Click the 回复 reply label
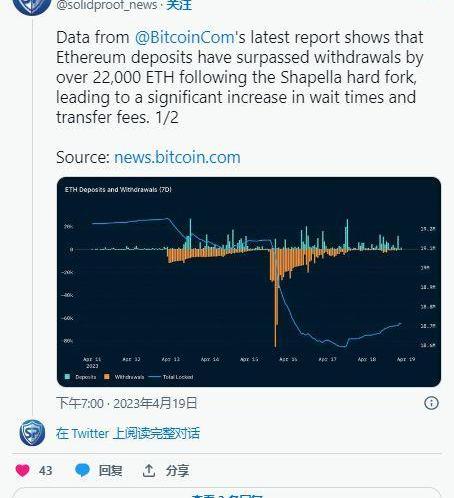 pos(110,471)
